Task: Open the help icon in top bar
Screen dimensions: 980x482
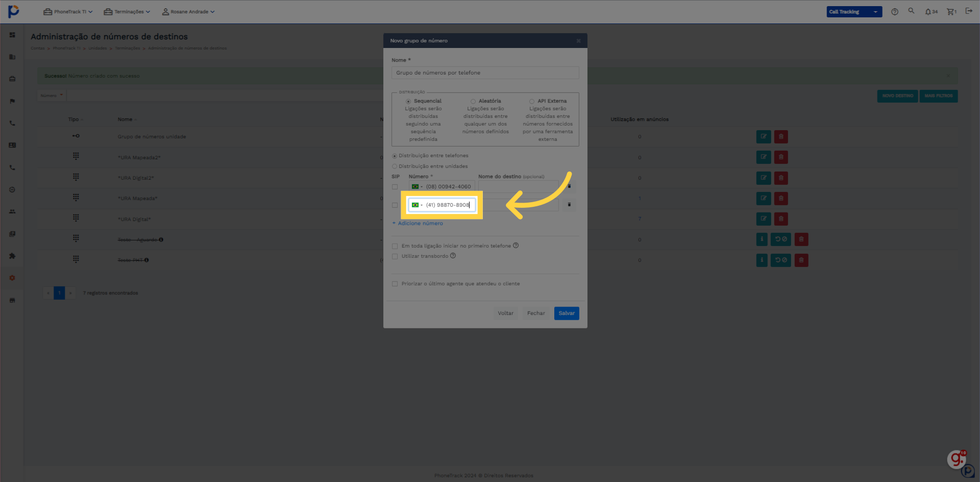Action: point(895,12)
